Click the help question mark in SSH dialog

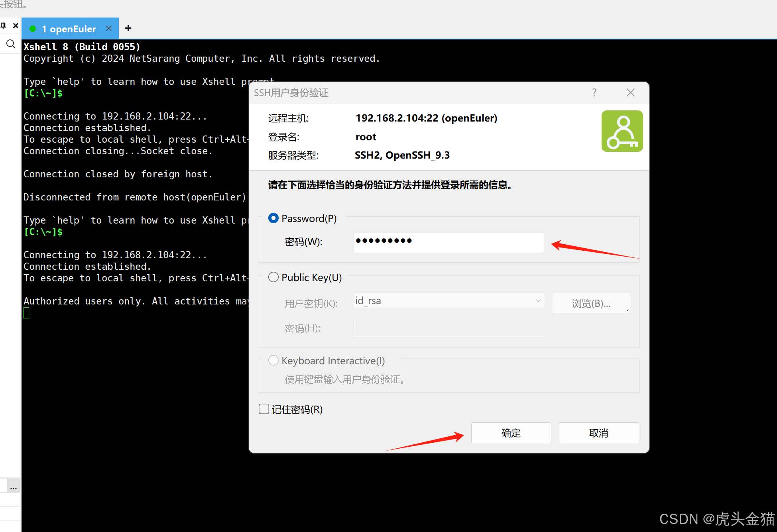pos(594,93)
